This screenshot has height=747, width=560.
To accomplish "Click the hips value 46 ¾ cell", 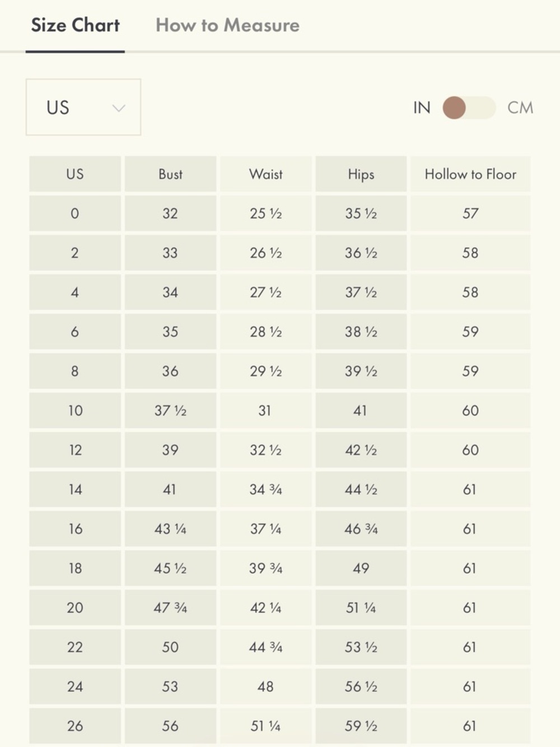I will pos(361,529).
